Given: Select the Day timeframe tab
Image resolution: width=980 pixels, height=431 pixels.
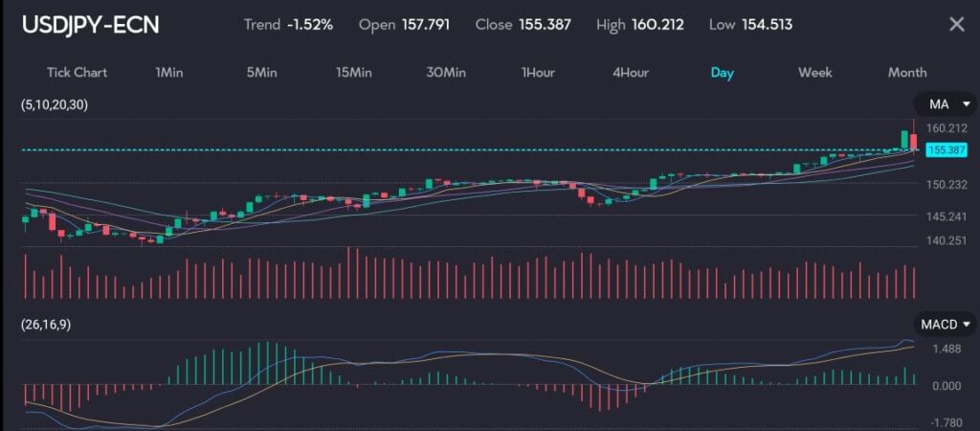Looking at the screenshot, I should point(722,73).
